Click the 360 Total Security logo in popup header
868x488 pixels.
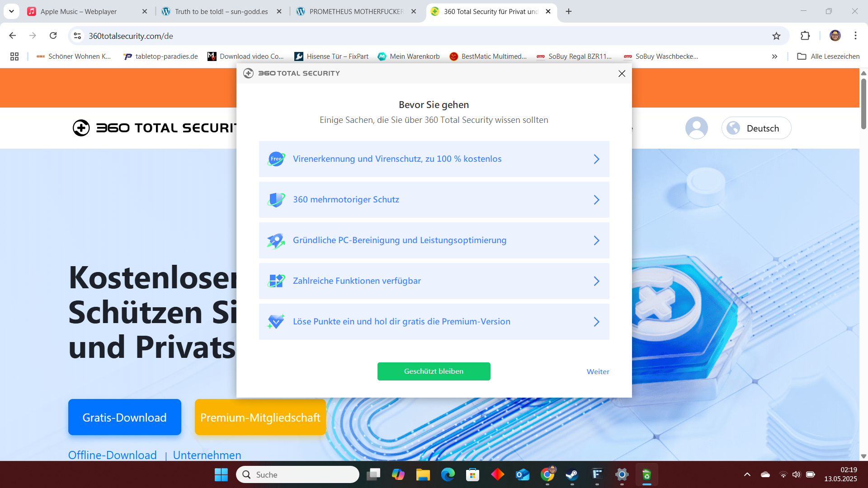(292, 73)
